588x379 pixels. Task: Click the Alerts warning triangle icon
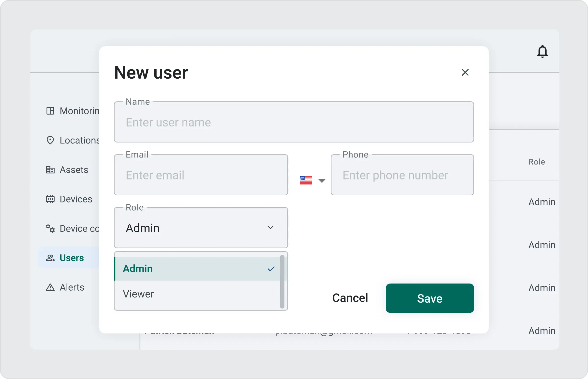click(50, 287)
